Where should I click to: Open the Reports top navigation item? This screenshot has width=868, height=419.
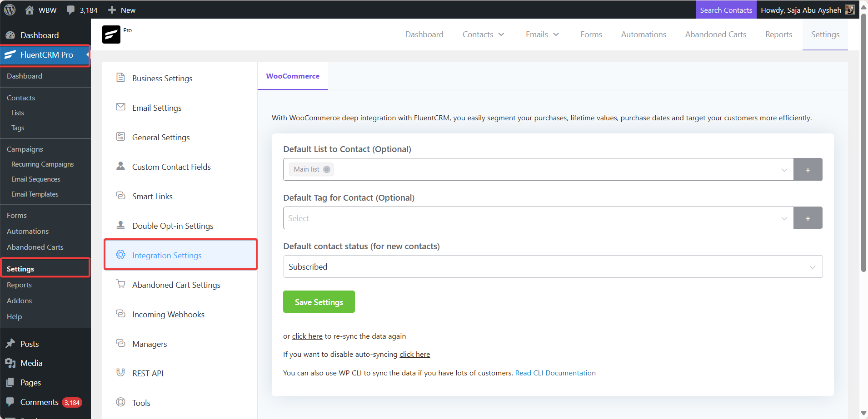point(778,35)
